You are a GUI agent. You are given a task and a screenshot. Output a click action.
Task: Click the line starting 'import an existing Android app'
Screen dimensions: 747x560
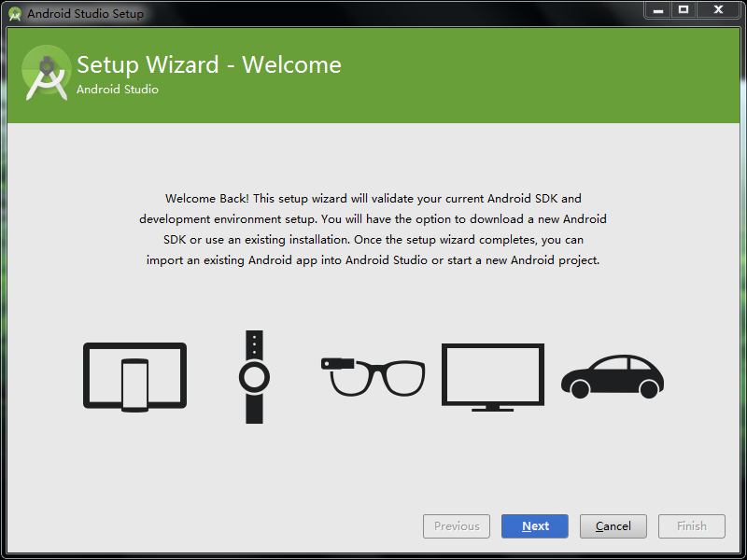coord(373,260)
